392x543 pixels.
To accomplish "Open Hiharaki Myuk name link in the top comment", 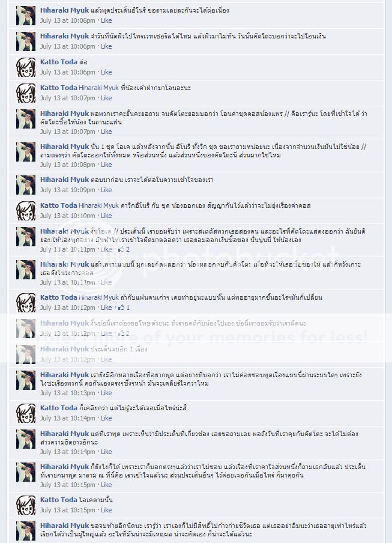I will tap(64, 10).
